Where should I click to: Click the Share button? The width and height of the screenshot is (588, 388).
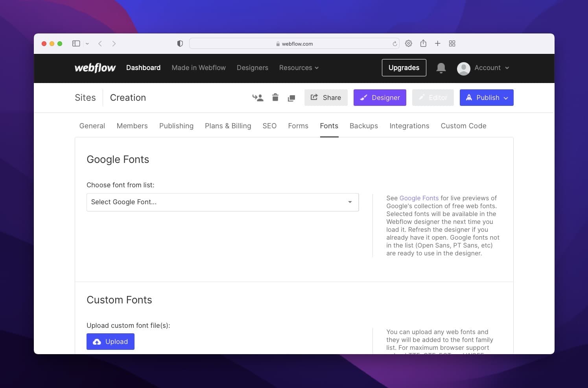[x=326, y=98]
